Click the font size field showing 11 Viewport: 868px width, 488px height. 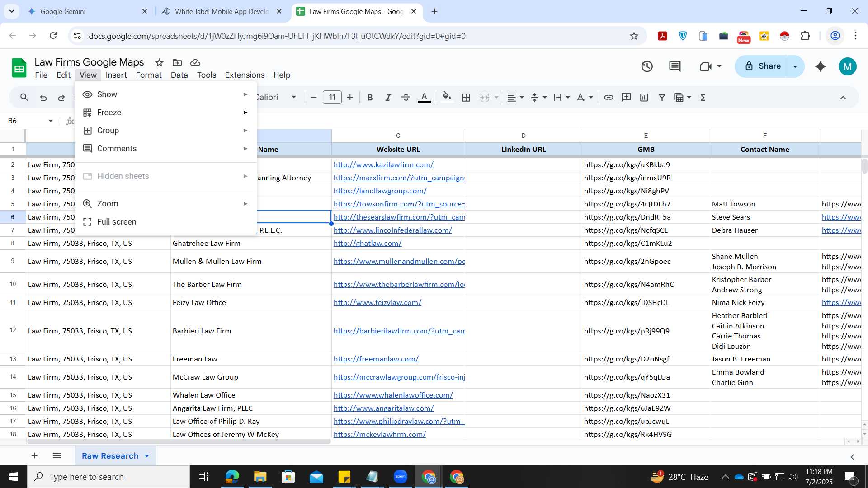coord(332,97)
